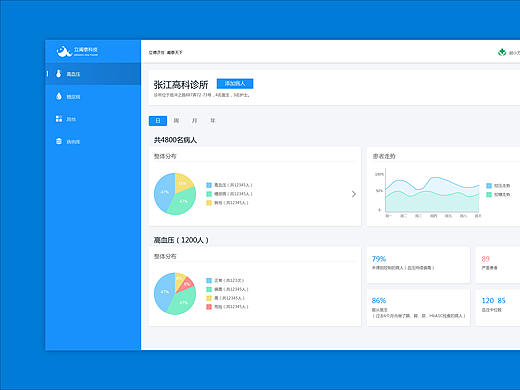Click the 高血压（1200人）heading
Viewport: 520px width, 390px height.
[x=181, y=240]
